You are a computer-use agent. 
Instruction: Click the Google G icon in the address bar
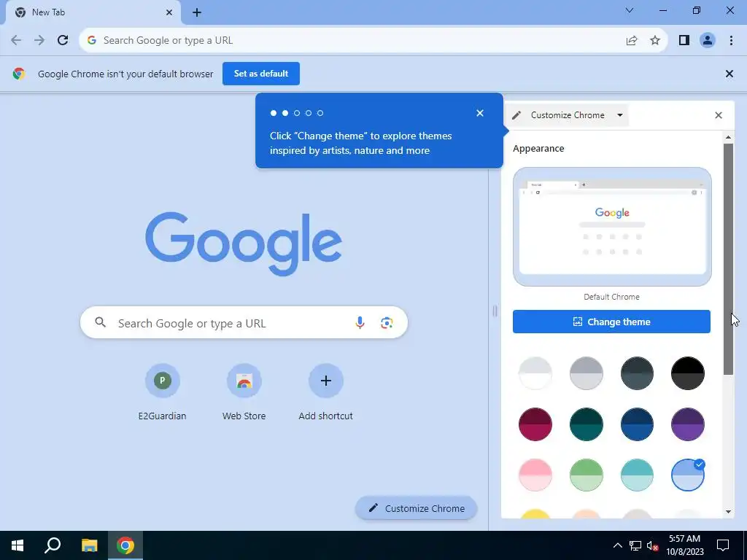coord(92,41)
